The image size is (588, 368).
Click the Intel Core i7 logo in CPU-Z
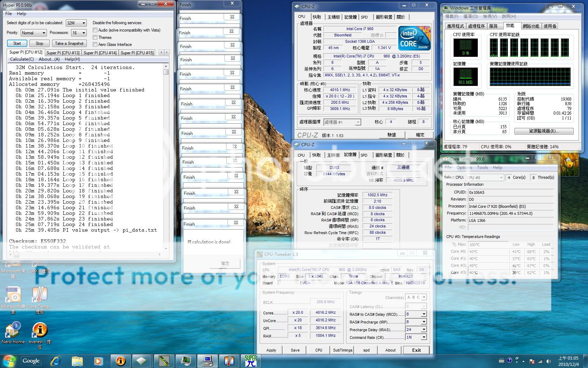click(x=415, y=39)
